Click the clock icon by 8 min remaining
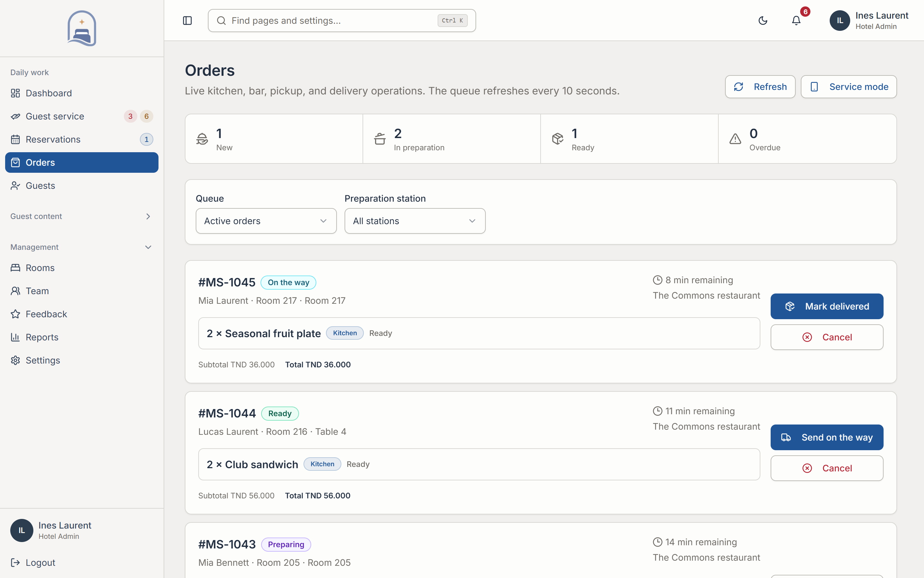 pyautogui.click(x=657, y=280)
